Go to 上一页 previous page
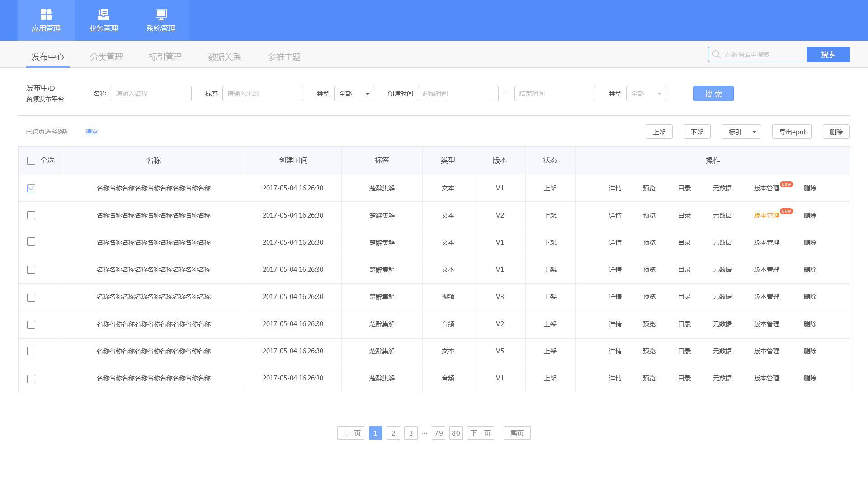 [351, 433]
